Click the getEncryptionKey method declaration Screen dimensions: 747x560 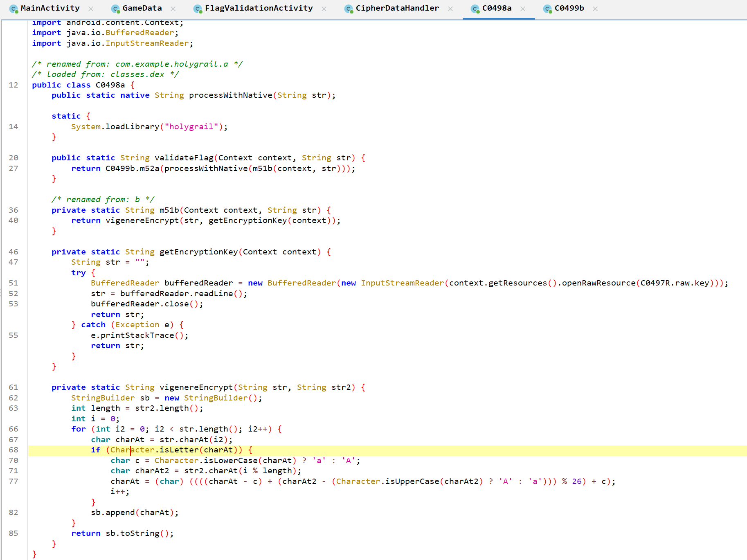199,252
